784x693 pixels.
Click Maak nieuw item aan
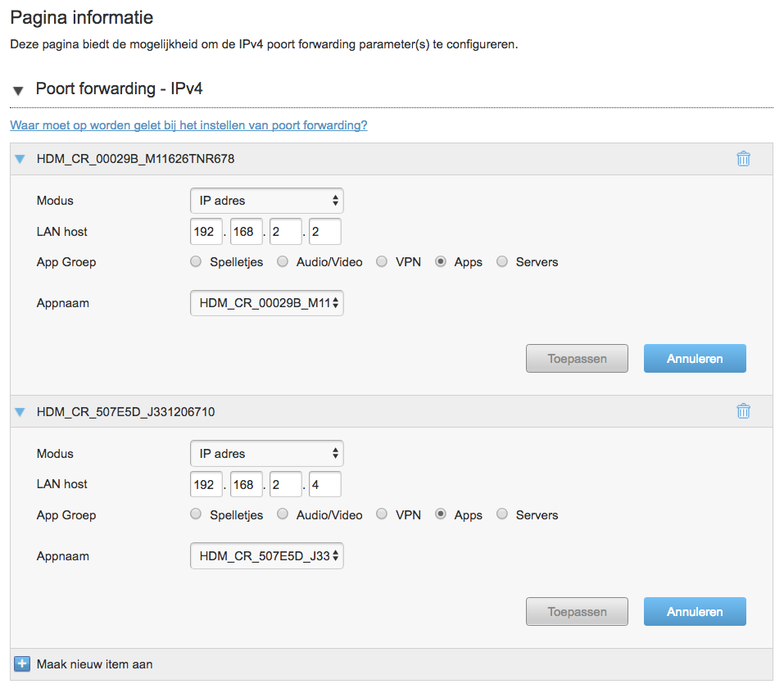coord(94,664)
